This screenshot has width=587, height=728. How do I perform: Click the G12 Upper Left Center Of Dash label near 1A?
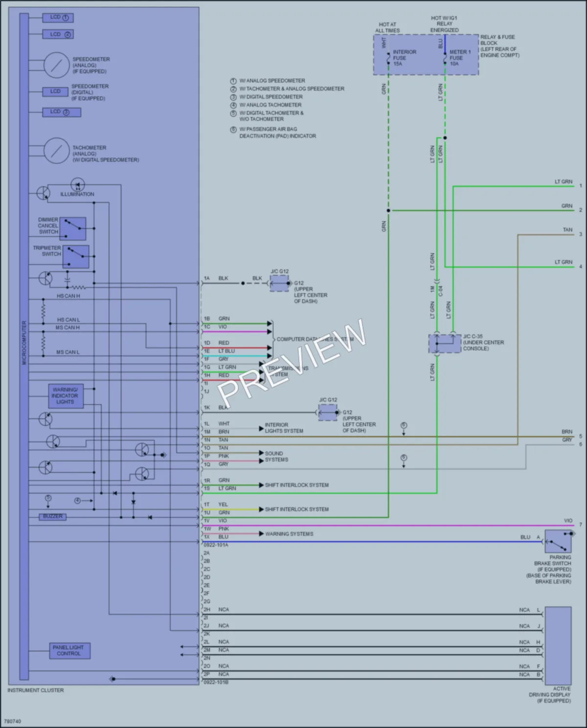310,292
